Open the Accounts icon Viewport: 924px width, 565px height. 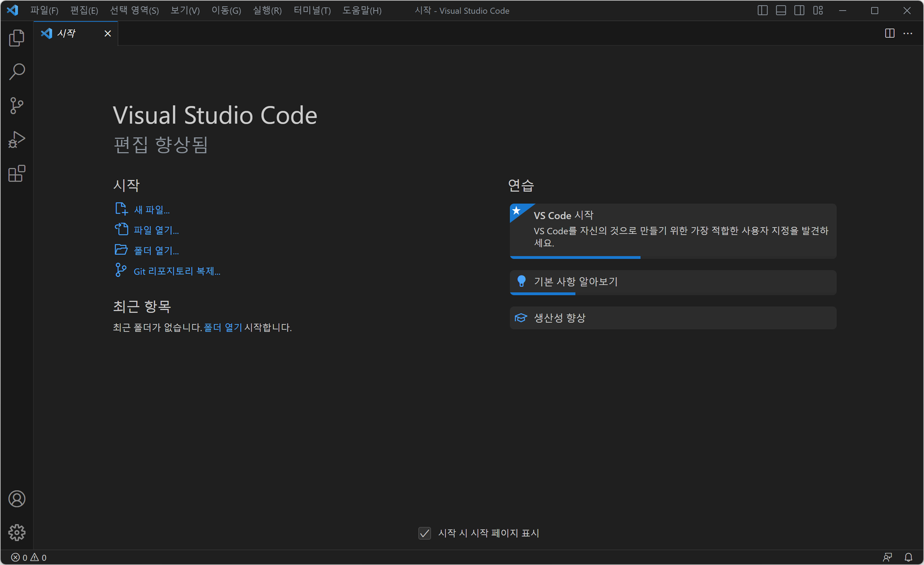pos(17,499)
